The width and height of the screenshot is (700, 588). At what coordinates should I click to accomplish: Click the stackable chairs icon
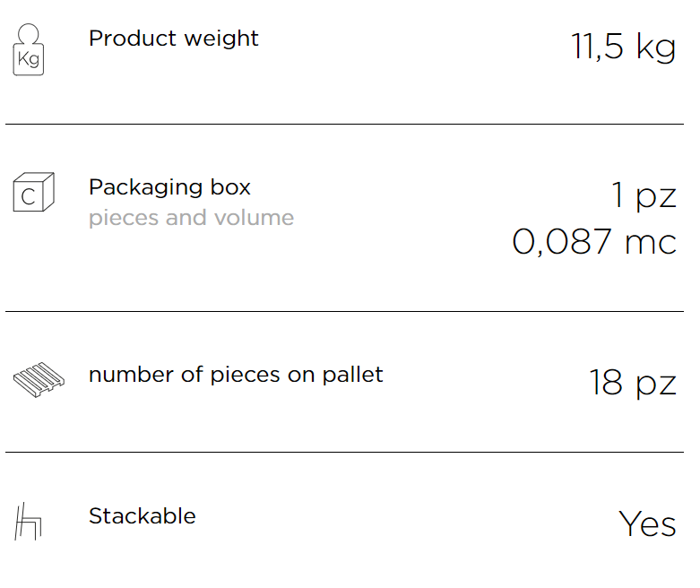tap(28, 521)
